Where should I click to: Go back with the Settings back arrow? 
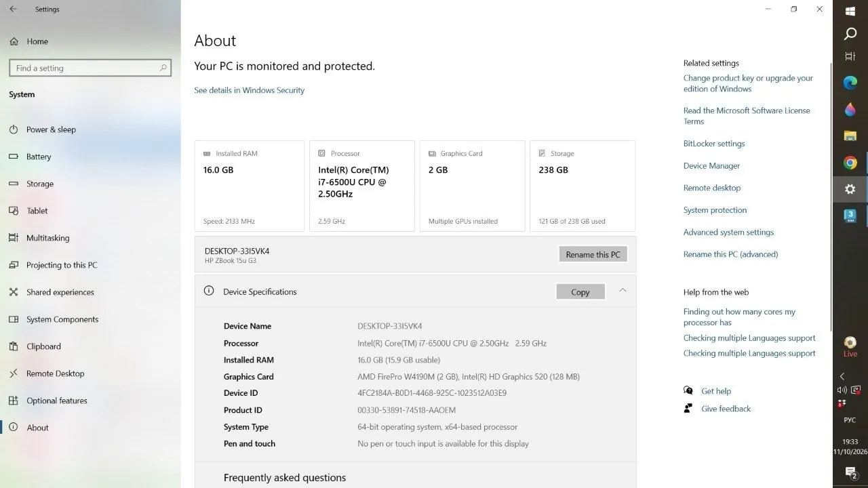coord(14,9)
